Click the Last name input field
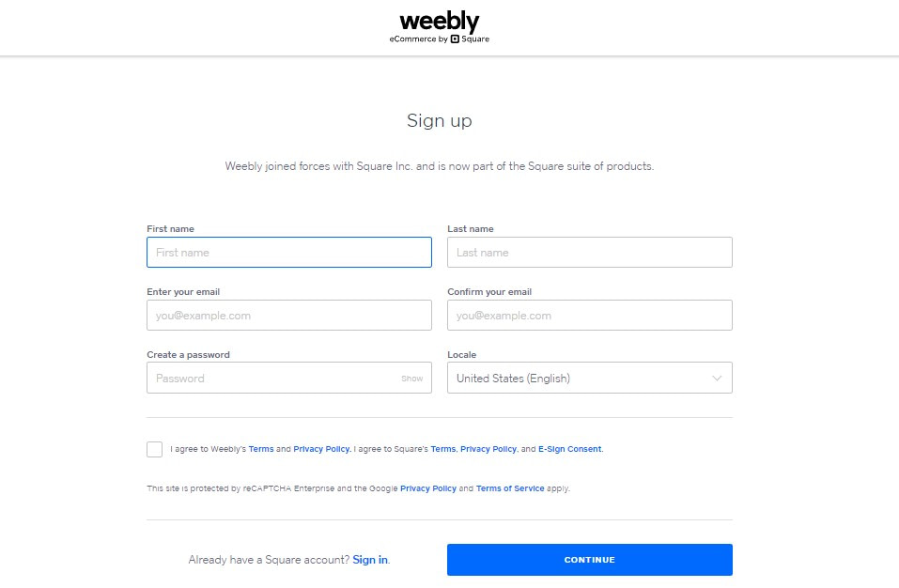Viewport: 899px width, 588px height. pos(589,252)
